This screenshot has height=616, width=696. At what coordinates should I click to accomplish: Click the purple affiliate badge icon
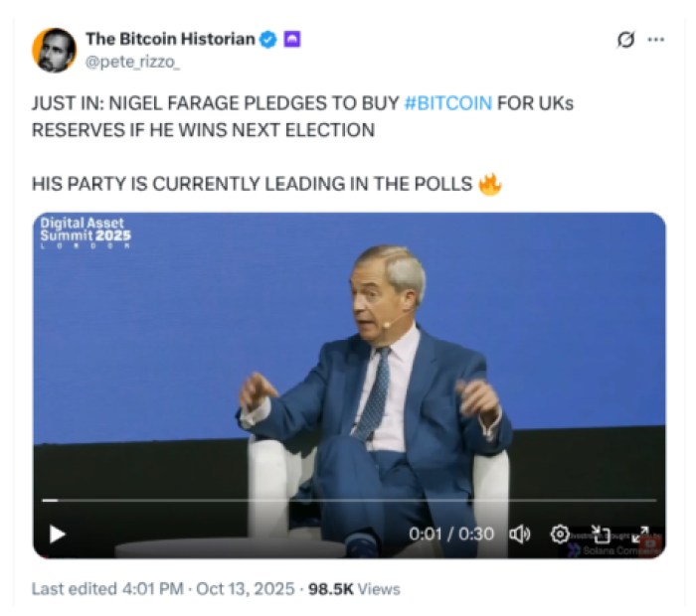(292, 40)
